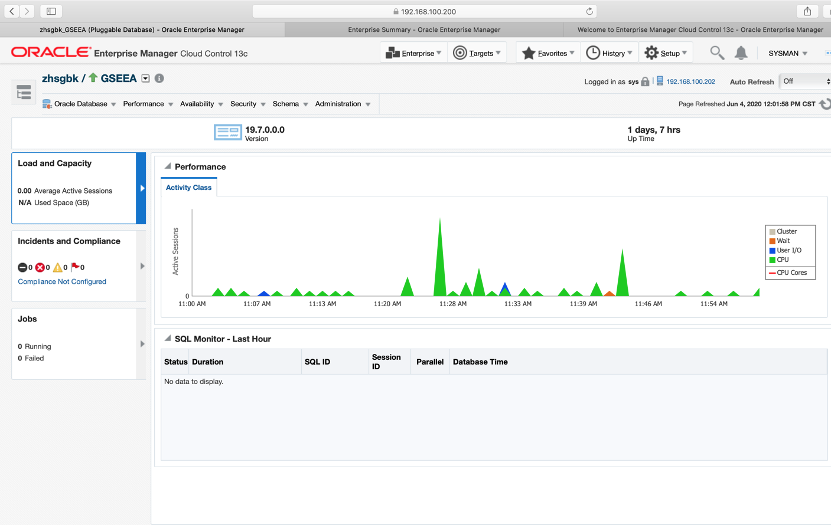The height and width of the screenshot is (526, 832).
Task: Click the browser back button
Action: [x=12, y=11]
